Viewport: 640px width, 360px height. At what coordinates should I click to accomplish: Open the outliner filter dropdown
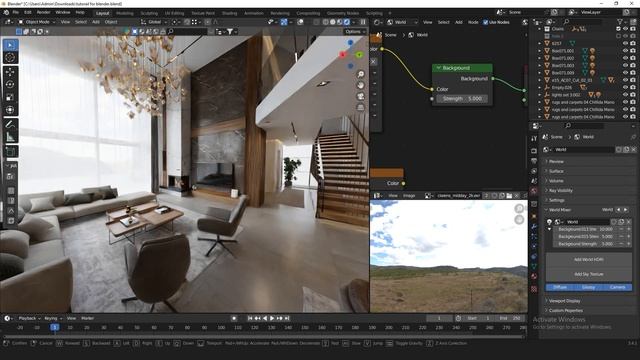(621, 22)
